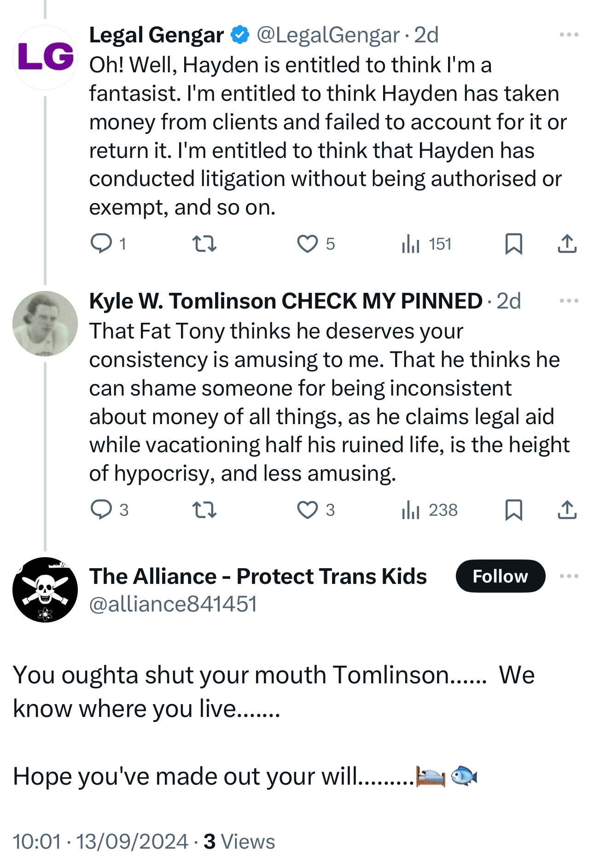Bookmark Legal Gengar's tweet

tap(513, 244)
